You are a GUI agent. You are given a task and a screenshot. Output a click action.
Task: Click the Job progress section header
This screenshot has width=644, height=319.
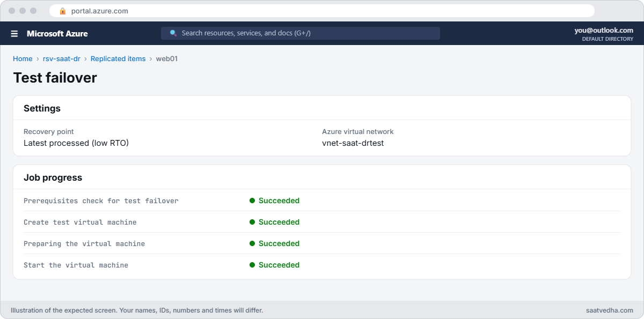53,177
